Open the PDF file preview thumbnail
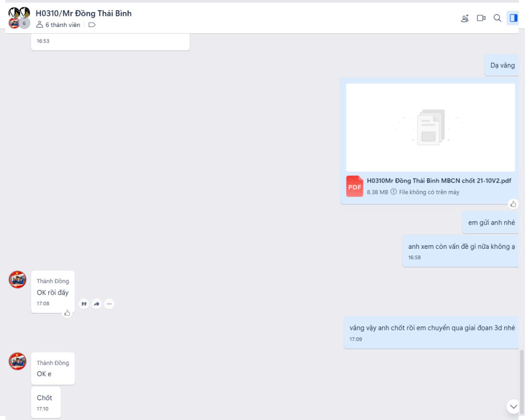This screenshot has width=525, height=420. click(x=431, y=127)
